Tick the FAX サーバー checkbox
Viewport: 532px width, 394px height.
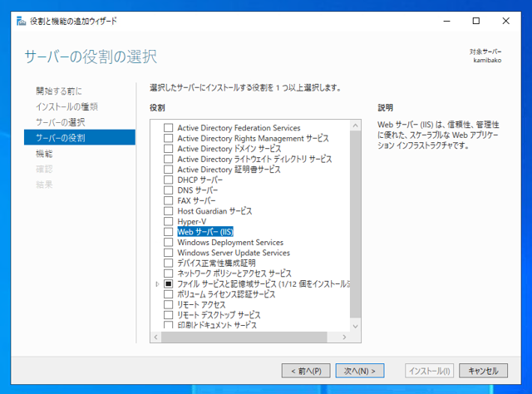tap(168, 200)
